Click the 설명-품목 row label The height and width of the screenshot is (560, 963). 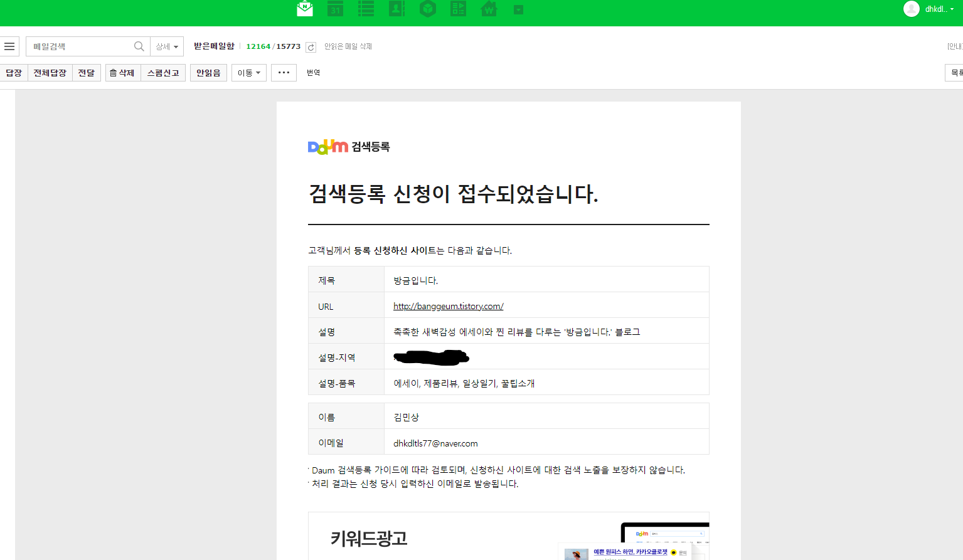(337, 383)
